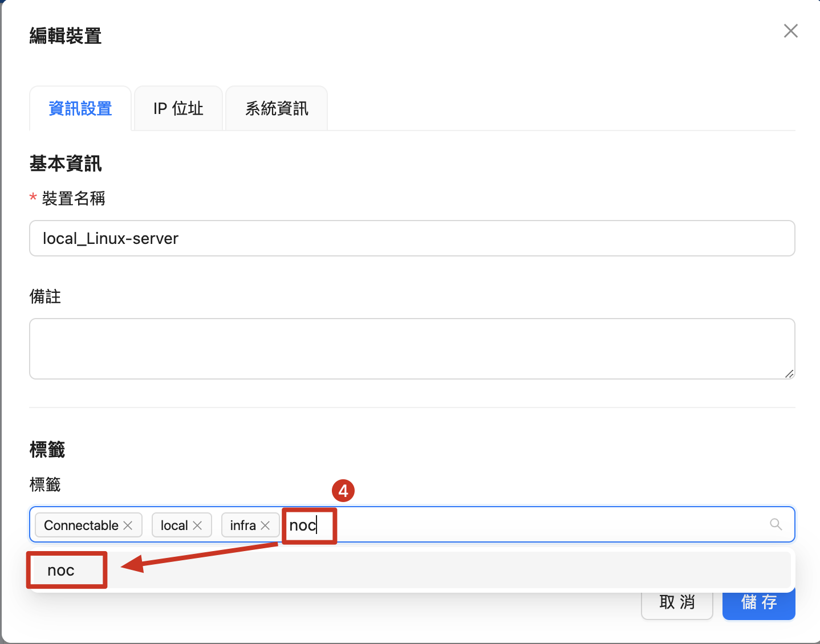The height and width of the screenshot is (644, 820).
Task: Click the infra tag chip label
Action: click(242, 525)
